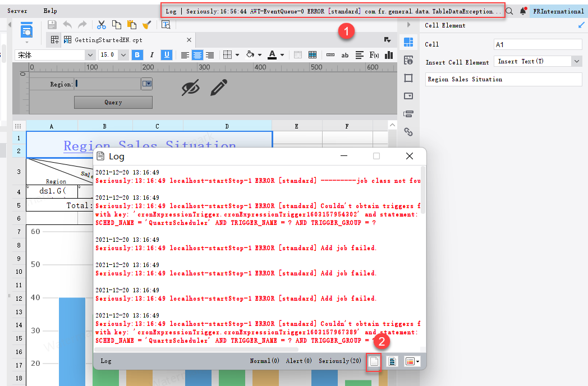The image size is (588, 386).
Task: Click the hyperlink chain icon in sidebar
Action: [x=408, y=132]
